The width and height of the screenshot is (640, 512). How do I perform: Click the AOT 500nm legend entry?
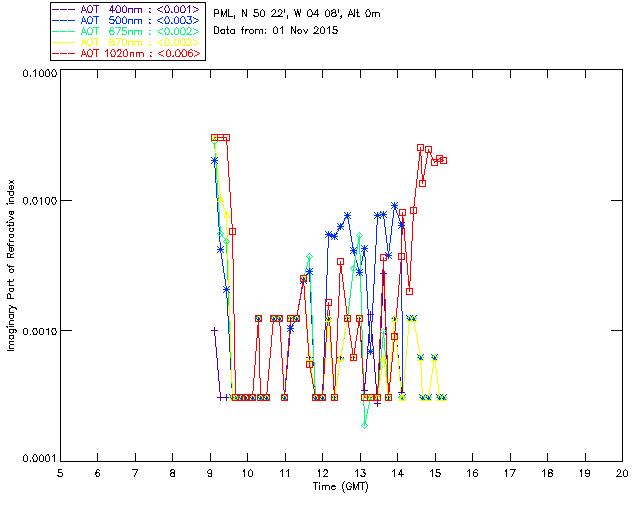click(x=127, y=20)
